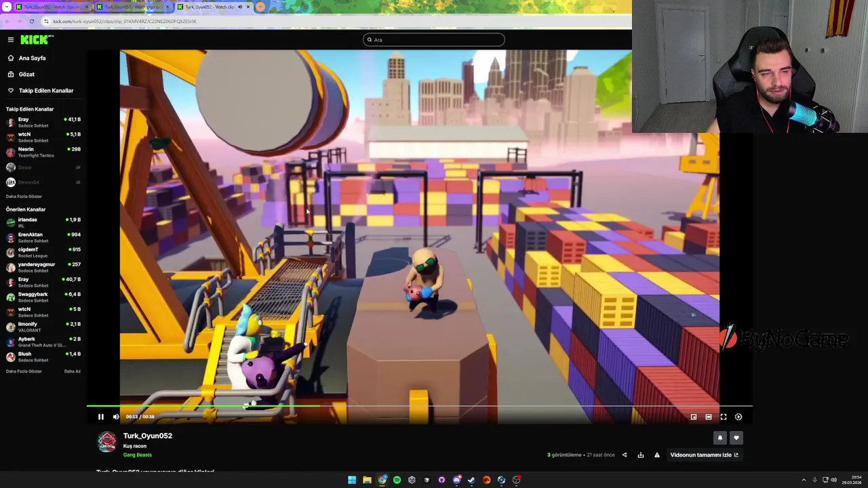The width and height of the screenshot is (868, 488).
Task: Click the Turk_Oyun052 channel avatar
Action: (107, 442)
